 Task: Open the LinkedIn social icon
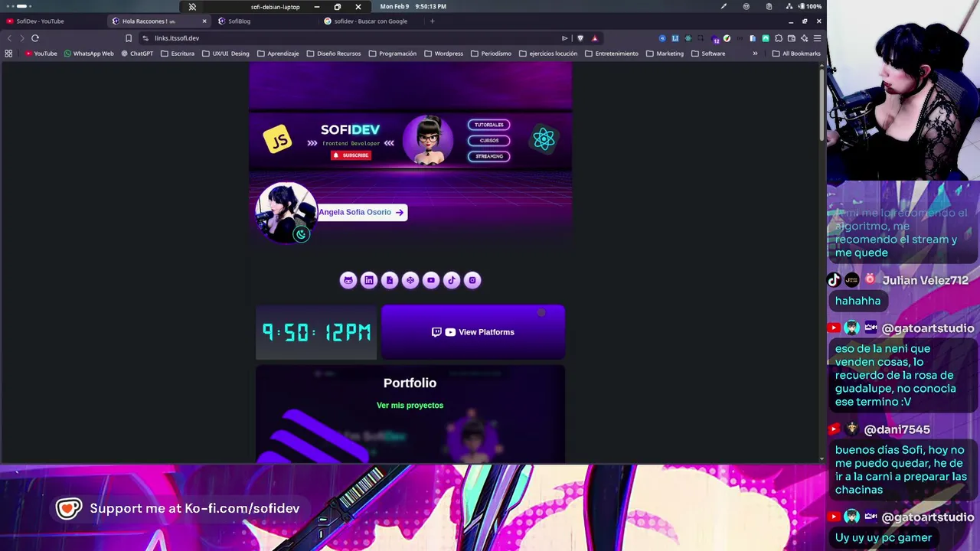pos(369,280)
